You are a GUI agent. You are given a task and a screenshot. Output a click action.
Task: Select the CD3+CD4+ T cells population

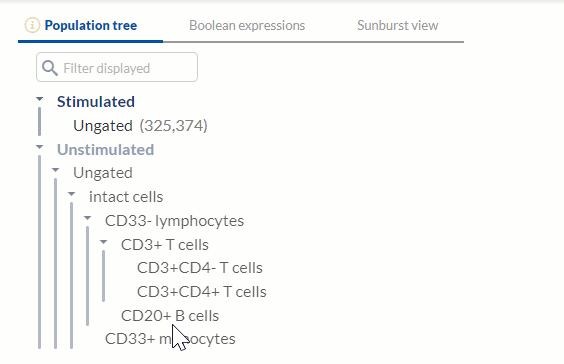(x=201, y=292)
